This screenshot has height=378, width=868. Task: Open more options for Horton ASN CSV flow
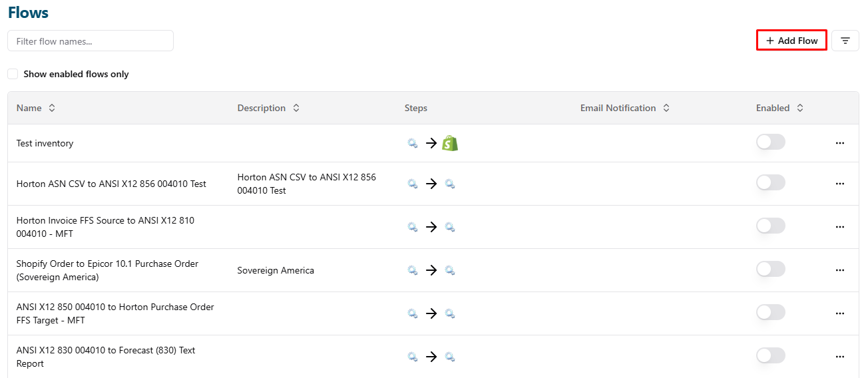pos(840,184)
